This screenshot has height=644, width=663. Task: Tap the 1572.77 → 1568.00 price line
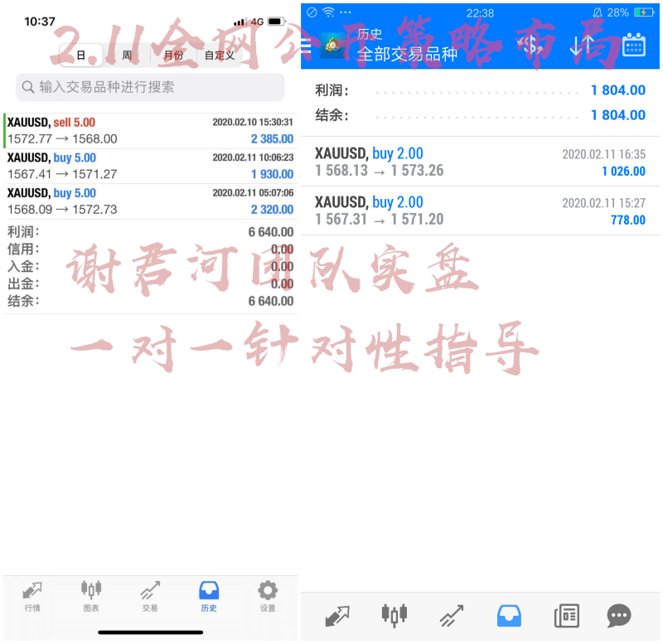tap(62, 138)
